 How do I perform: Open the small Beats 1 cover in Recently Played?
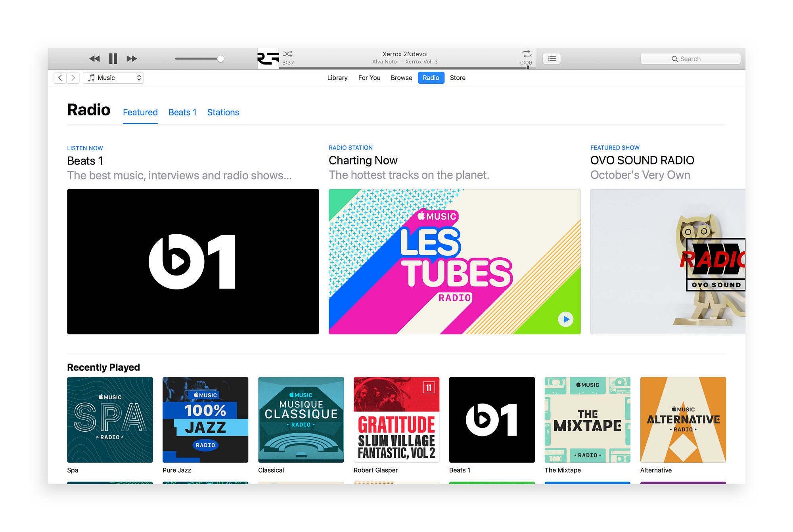tap(492, 420)
